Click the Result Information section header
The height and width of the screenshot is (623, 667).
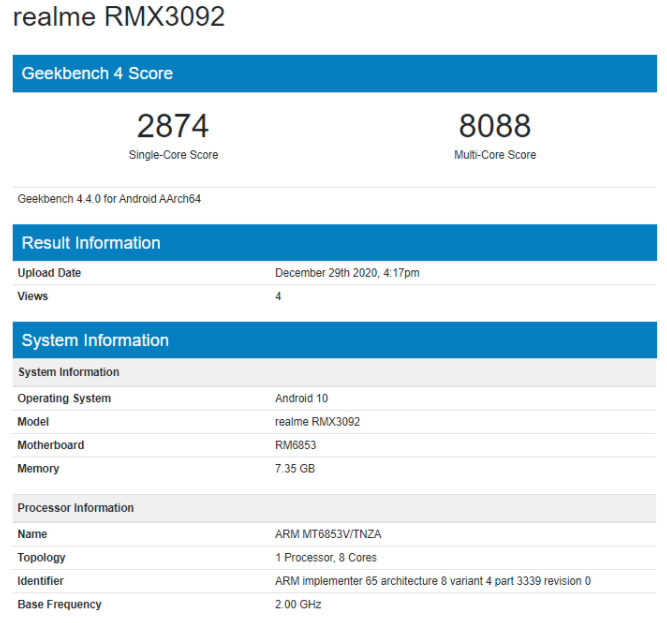click(x=91, y=243)
